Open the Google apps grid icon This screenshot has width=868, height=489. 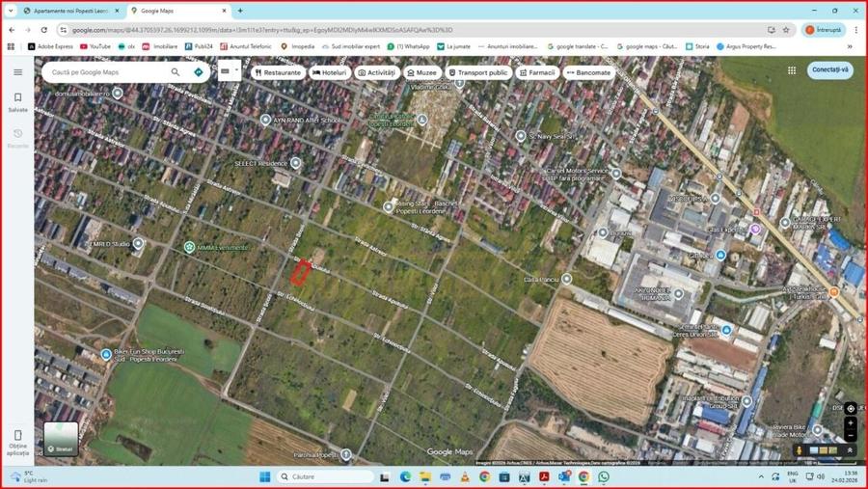click(792, 70)
